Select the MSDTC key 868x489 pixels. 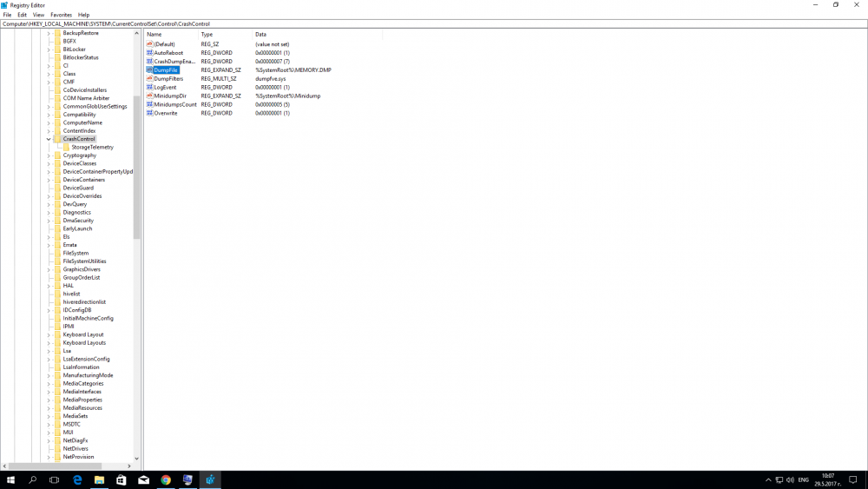(x=71, y=424)
